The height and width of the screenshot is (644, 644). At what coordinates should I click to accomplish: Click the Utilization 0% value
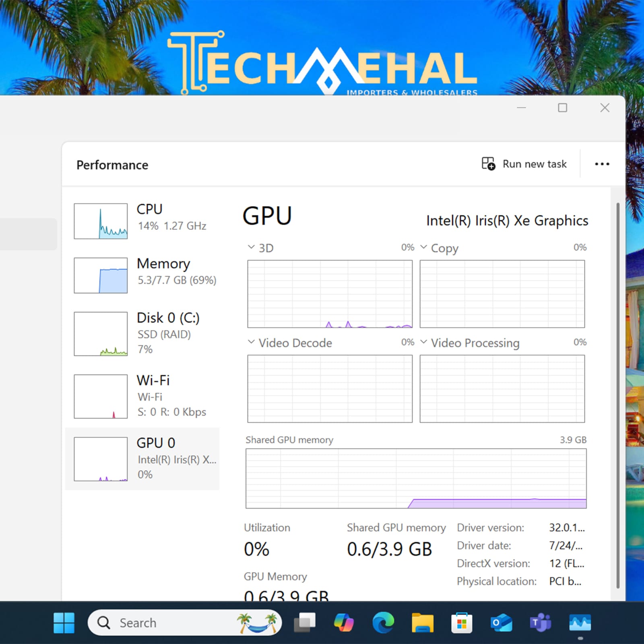(257, 549)
